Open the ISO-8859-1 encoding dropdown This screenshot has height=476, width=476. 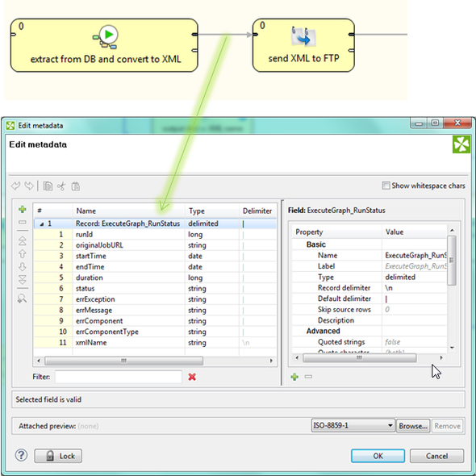353,425
